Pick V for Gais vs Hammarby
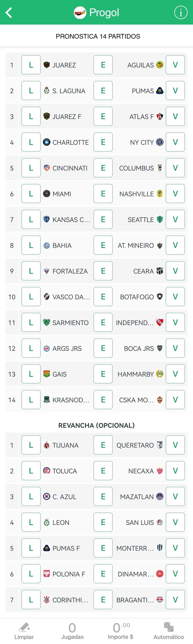Viewport: 193px width, 644px height. 175,374
